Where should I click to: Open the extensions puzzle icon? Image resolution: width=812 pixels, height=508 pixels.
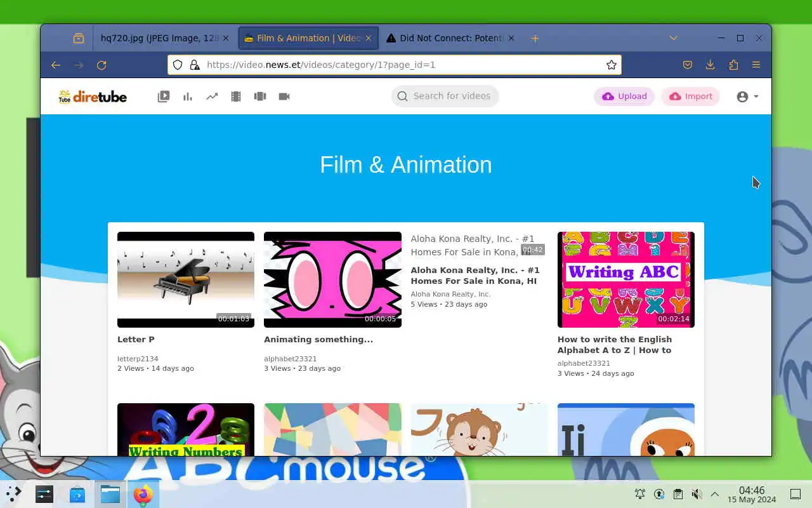tap(733, 65)
